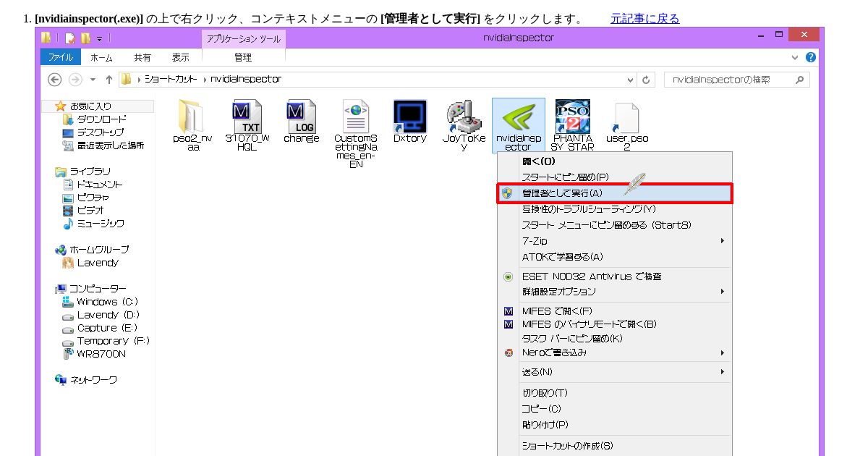Expand the ribbon chevron
The width and height of the screenshot is (868, 456).
796,57
